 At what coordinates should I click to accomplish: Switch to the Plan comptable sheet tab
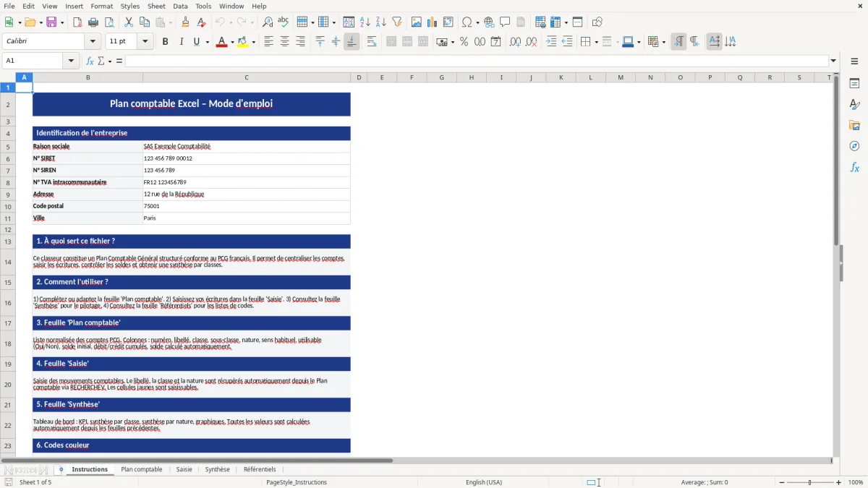point(142,469)
